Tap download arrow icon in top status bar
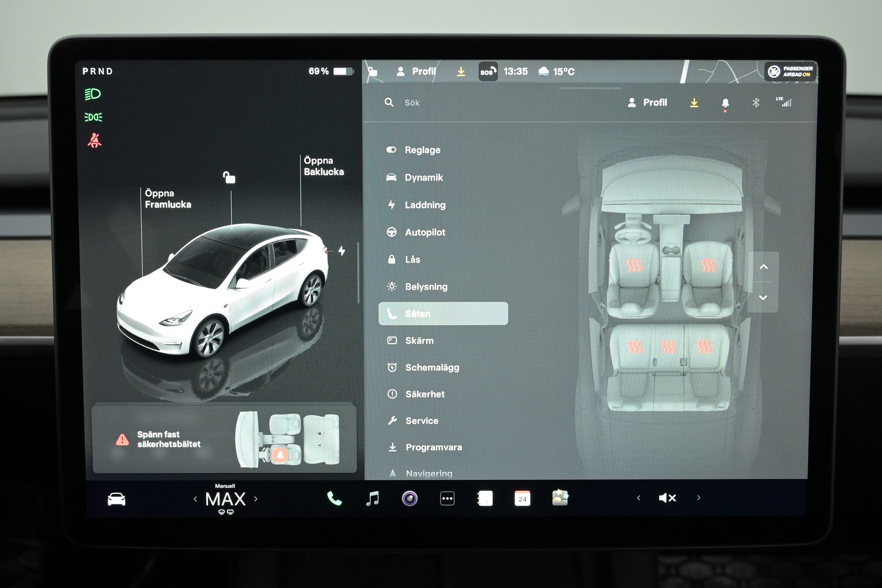Viewport: 882px width, 588px height. 461,71
